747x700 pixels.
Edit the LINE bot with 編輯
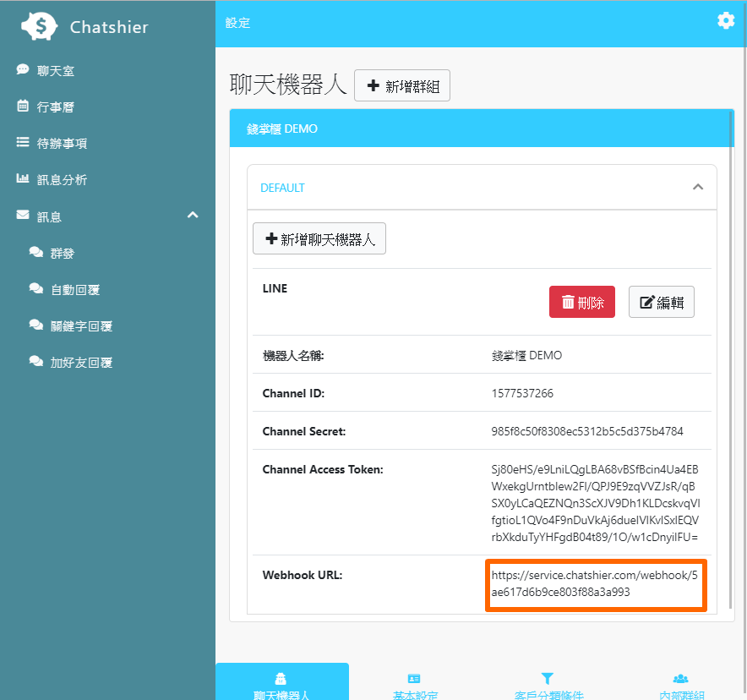662,302
